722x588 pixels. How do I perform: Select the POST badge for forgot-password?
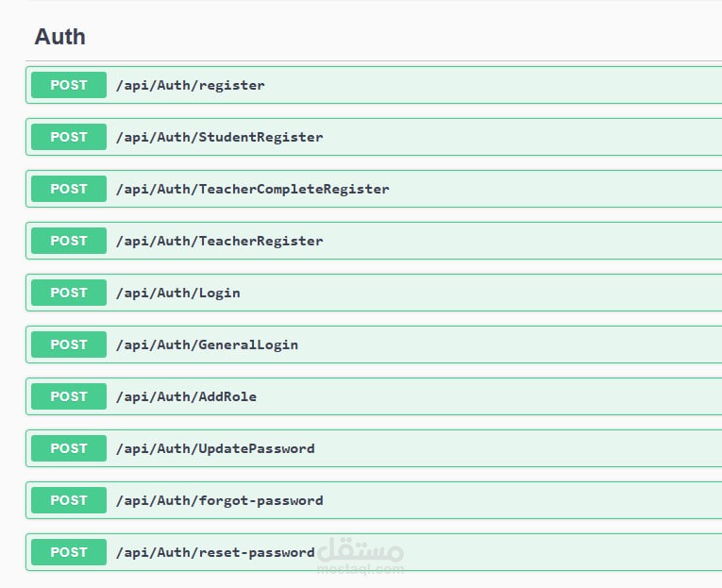[x=69, y=500]
